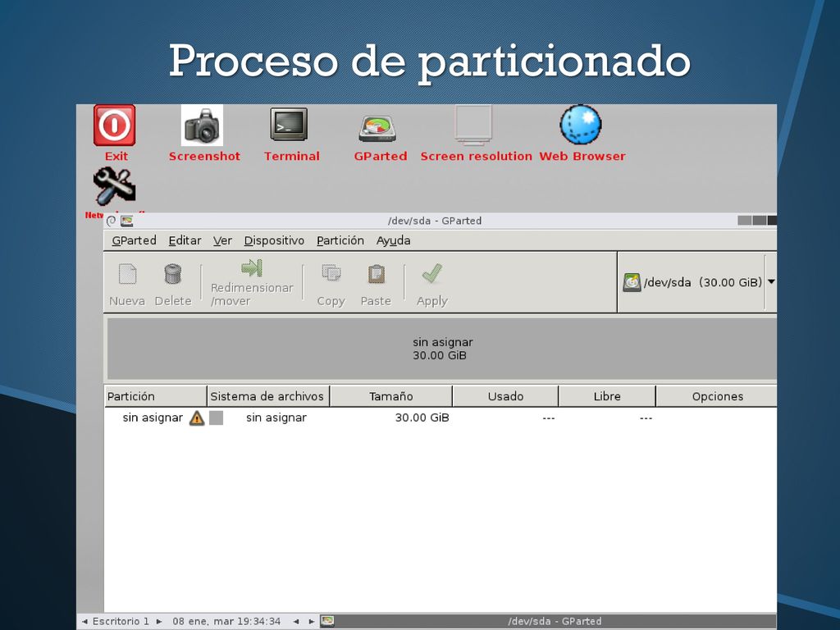The height and width of the screenshot is (630, 840).
Task: Click the 30.00 GiB size cell
Action: 422,418
